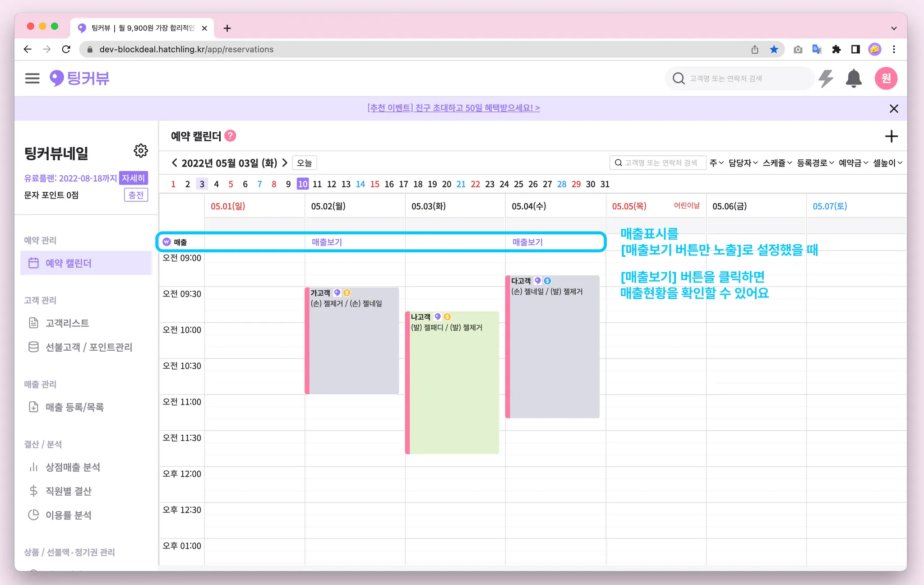Image resolution: width=924 pixels, height=585 pixels.
Task: Open the 주 view dropdown
Action: click(716, 163)
